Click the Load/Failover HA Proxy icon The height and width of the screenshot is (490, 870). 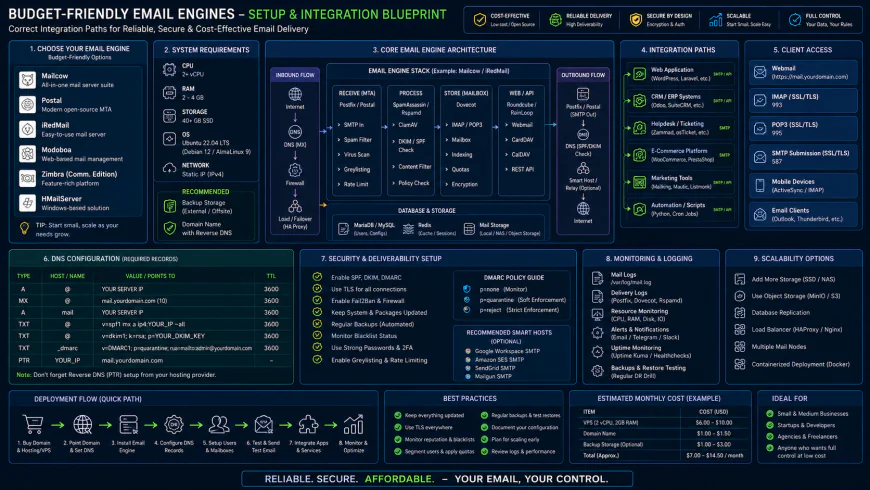(295, 206)
